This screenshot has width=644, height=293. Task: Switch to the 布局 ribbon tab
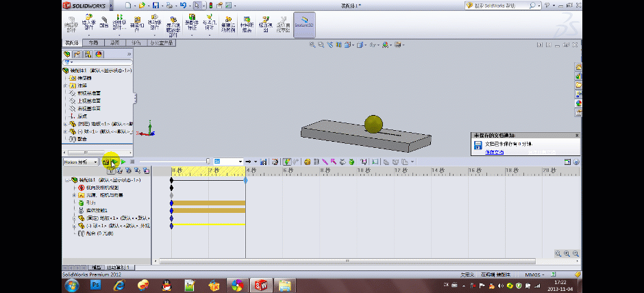[93, 42]
